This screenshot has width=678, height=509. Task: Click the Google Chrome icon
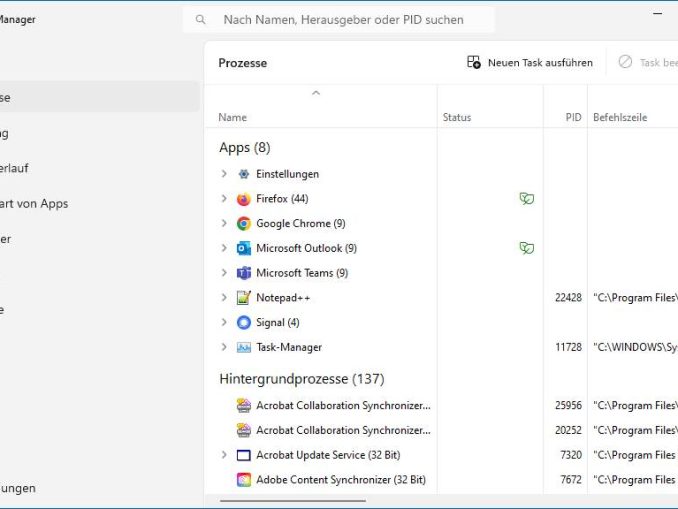tap(244, 224)
